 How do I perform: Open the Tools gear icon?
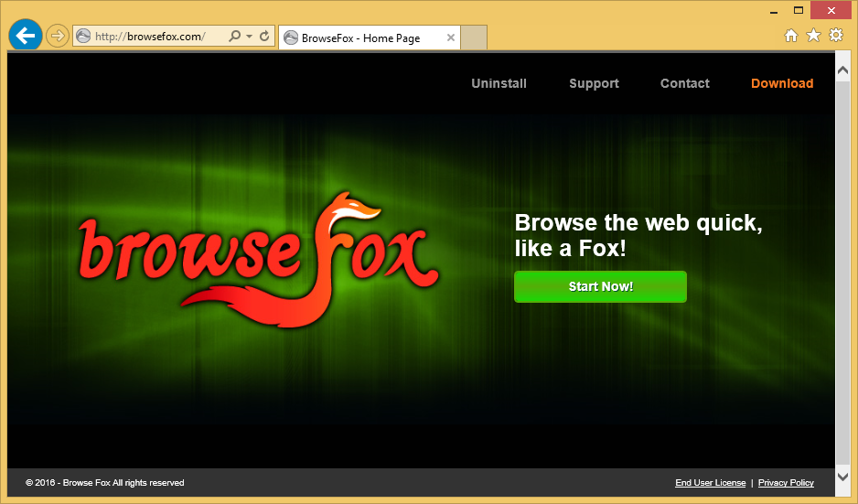[x=835, y=36]
